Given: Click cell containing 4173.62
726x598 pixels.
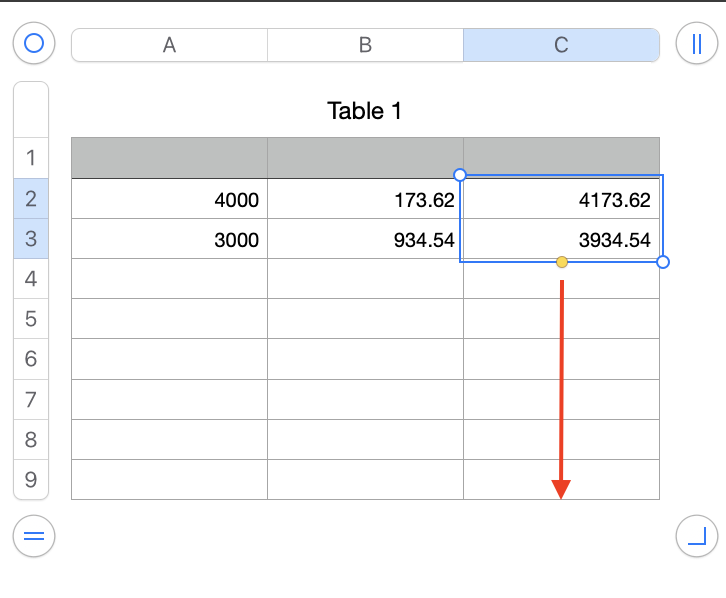Looking at the screenshot, I should pos(561,200).
